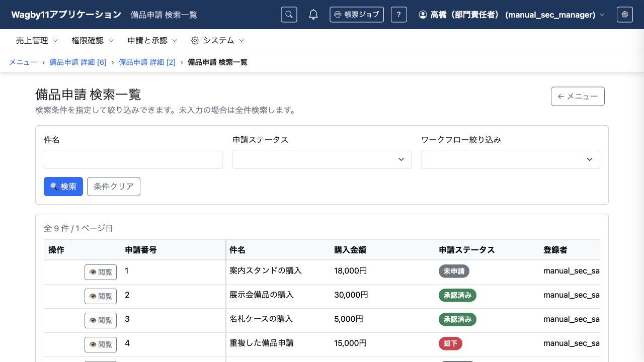The image size is (644, 362).
Task: View 展示会備品の購入 row with 閲覧
Action: [x=101, y=296]
